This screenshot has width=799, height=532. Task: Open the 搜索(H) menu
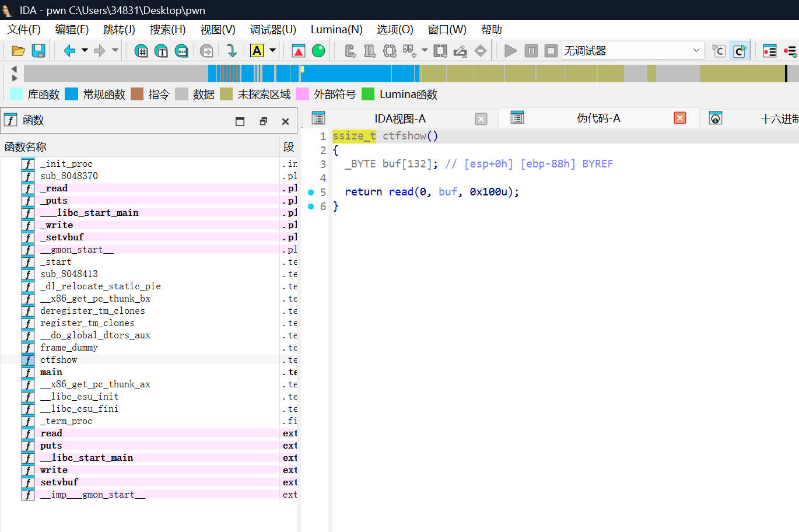[x=168, y=29]
